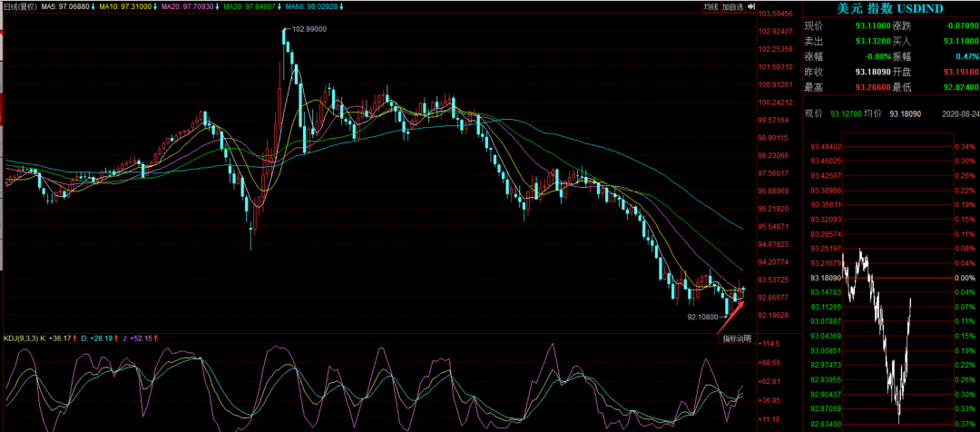This screenshot has width=980, height=432.
Task: Click the 加自选 add-to-watchlist button
Action: pos(732,6)
